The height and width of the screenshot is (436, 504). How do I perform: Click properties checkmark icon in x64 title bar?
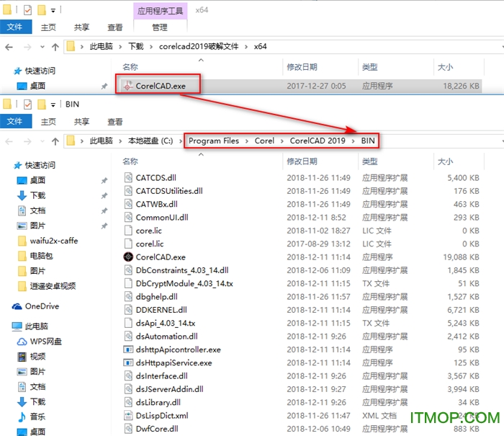(x=27, y=10)
